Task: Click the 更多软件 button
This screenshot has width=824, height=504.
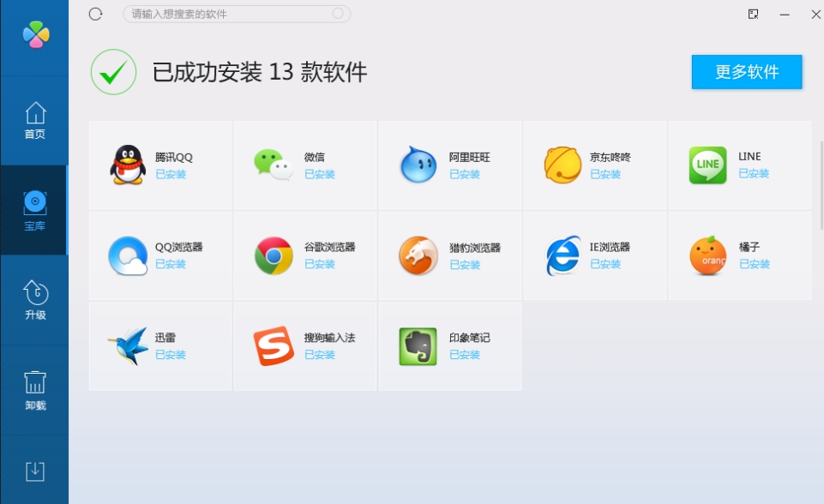Action: (747, 72)
